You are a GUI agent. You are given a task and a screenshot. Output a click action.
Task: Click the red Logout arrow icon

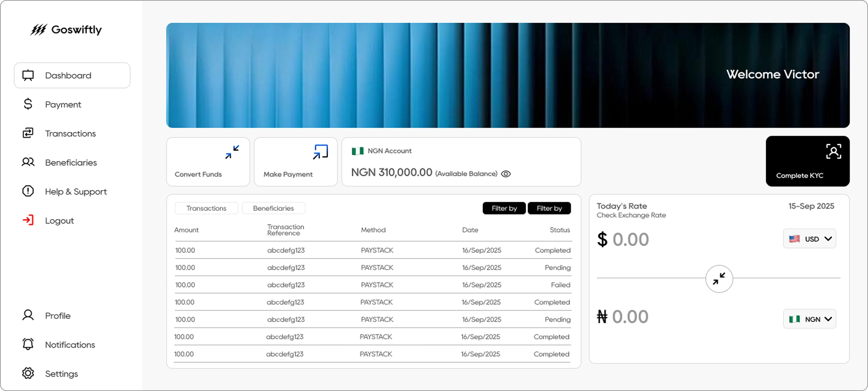pyautogui.click(x=28, y=220)
